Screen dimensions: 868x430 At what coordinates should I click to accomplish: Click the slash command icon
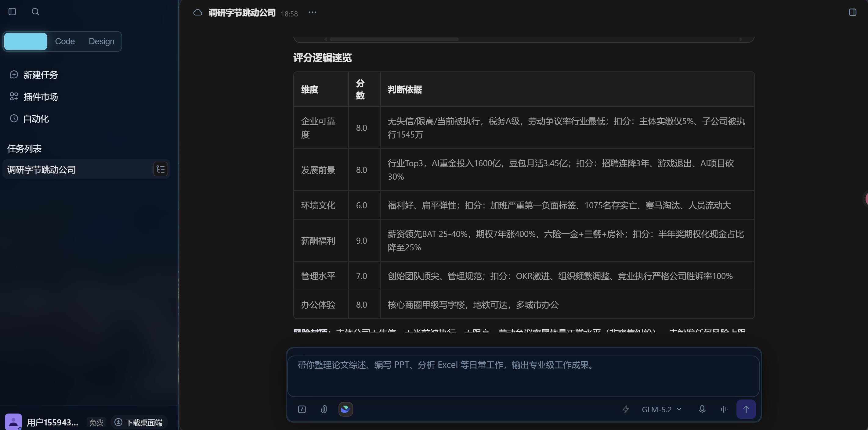tap(302, 410)
